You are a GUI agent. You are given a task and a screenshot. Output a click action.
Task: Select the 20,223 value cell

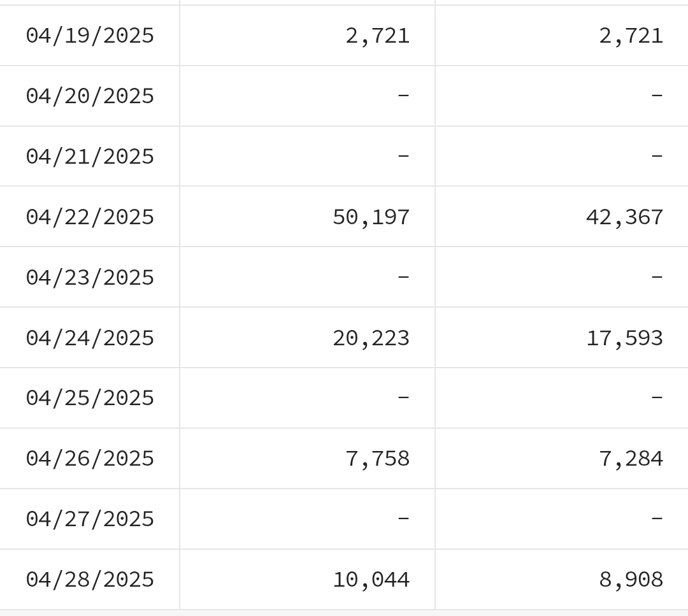point(307,338)
